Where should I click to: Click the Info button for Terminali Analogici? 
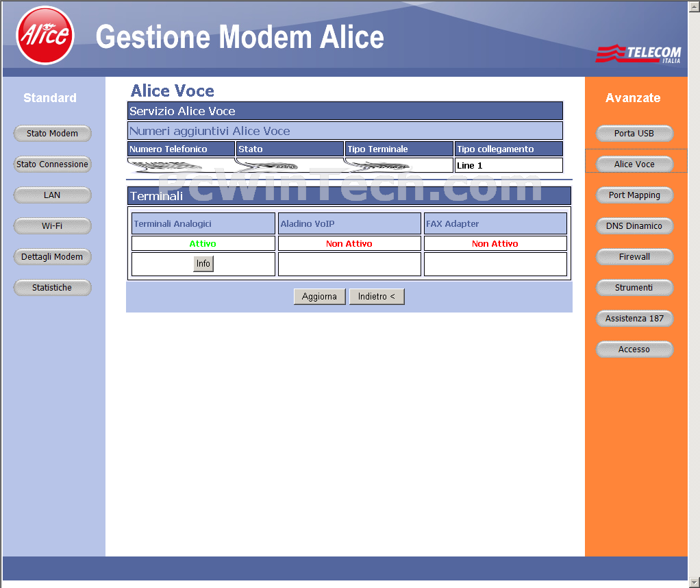203,264
